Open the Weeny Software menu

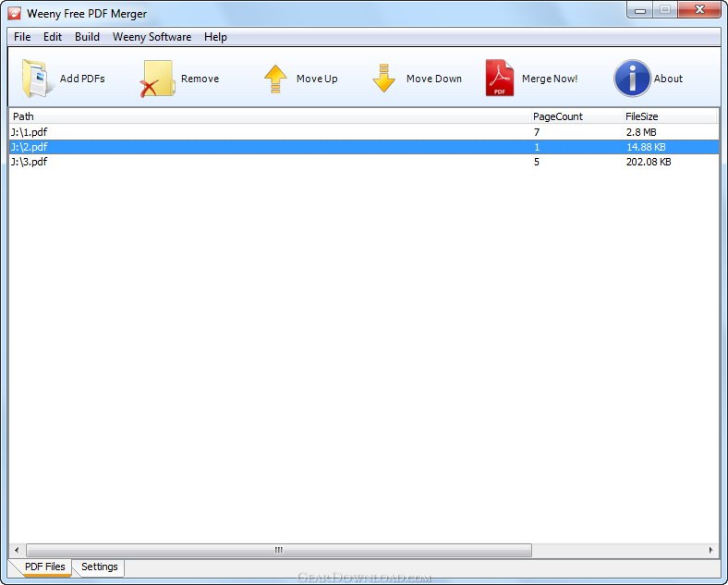152,37
